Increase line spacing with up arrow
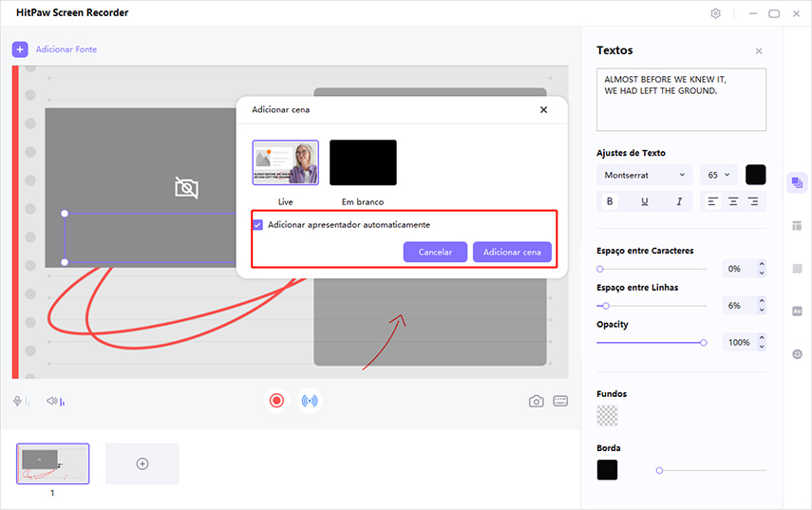Screen dimensions: 812x510 point(762,301)
